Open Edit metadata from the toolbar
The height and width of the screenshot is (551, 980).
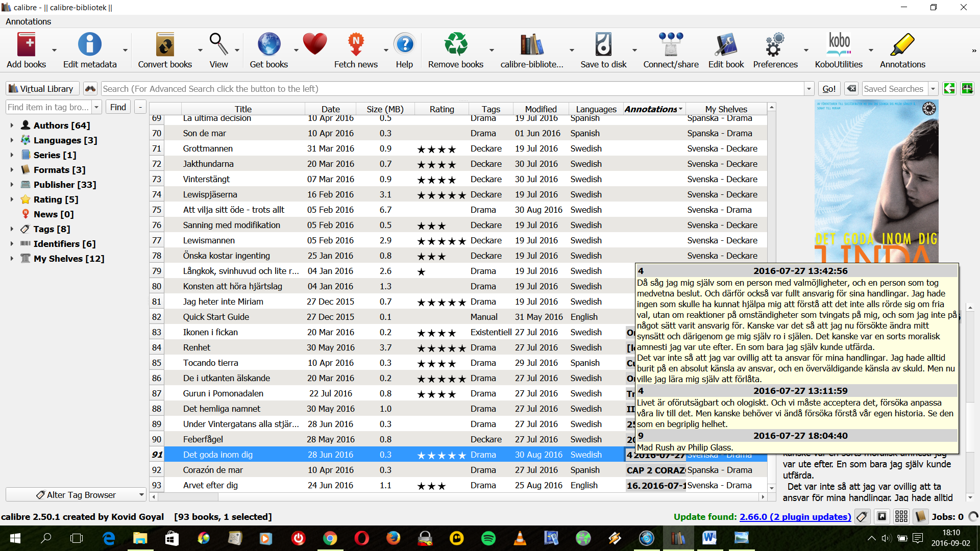[89, 45]
